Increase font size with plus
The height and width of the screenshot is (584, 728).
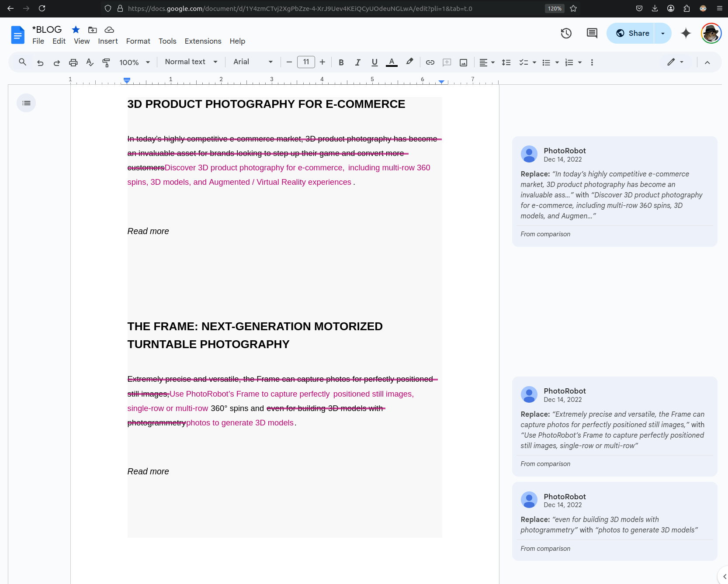pyautogui.click(x=322, y=62)
